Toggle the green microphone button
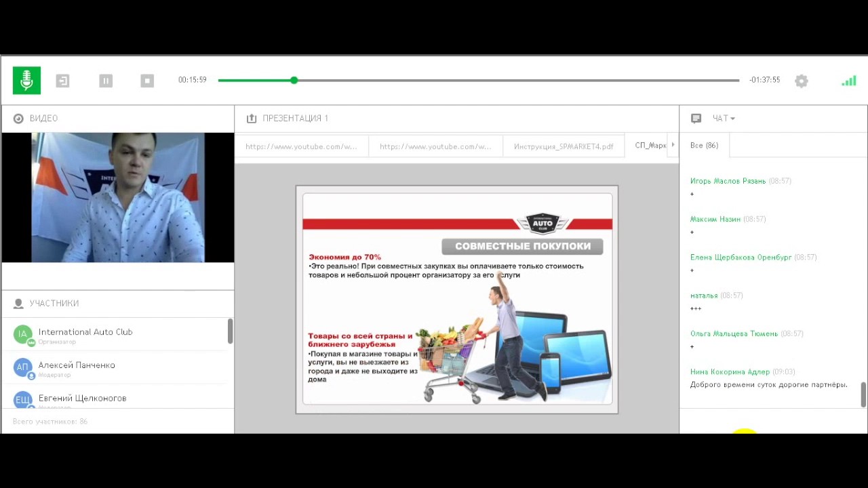868x488 pixels. [26, 80]
